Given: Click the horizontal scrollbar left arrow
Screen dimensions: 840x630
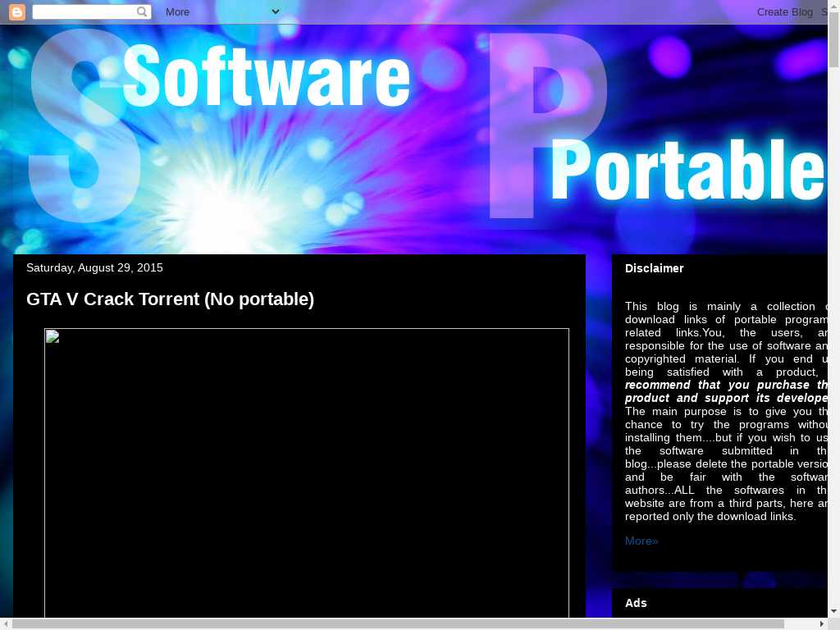Looking at the screenshot, I should (5, 624).
